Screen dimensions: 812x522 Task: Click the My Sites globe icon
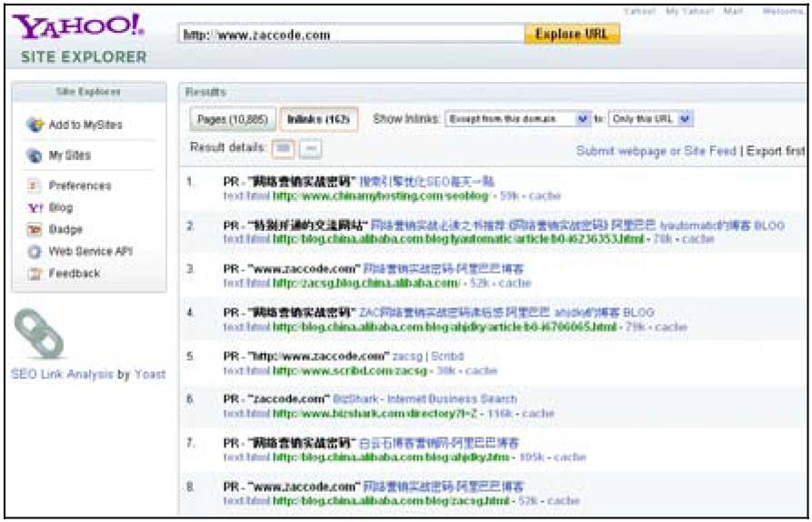35,156
